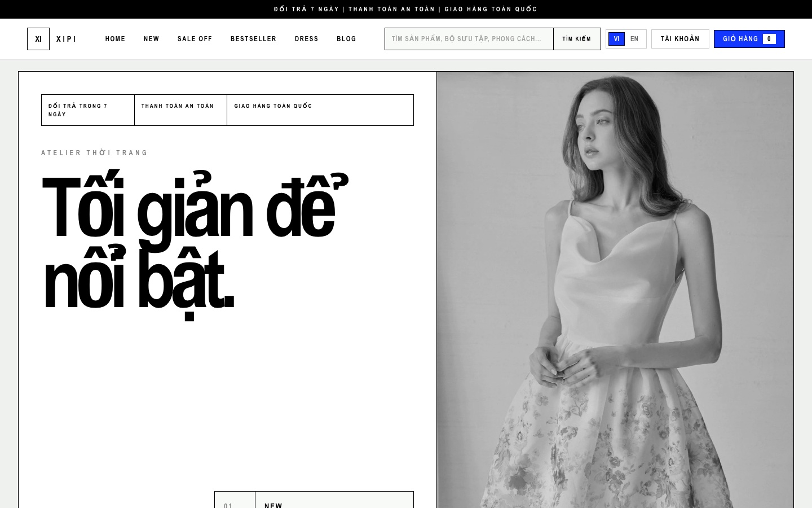Image resolution: width=812 pixels, height=508 pixels.
Task: Click the model hero image
Action: click(615, 290)
